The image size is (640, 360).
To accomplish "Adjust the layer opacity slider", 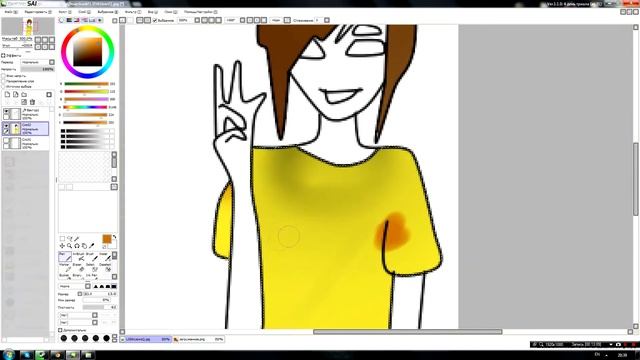I will [38, 69].
